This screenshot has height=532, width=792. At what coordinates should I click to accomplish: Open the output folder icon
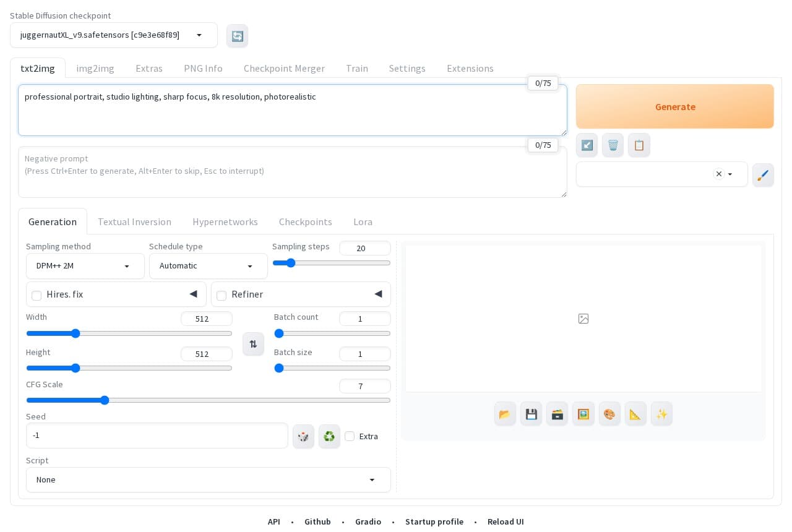pyautogui.click(x=505, y=414)
